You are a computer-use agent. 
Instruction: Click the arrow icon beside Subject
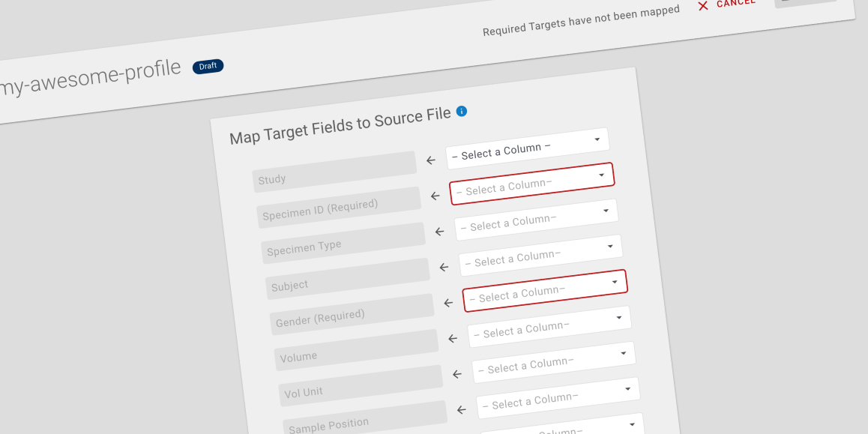pyautogui.click(x=444, y=268)
